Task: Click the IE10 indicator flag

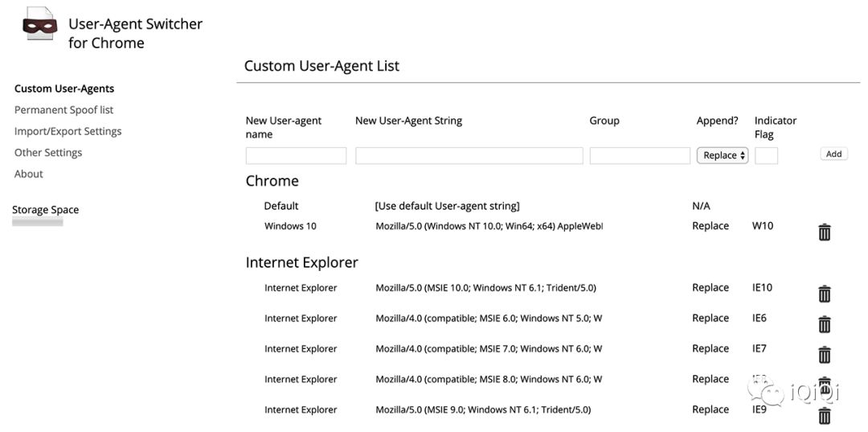Action: [x=762, y=287]
